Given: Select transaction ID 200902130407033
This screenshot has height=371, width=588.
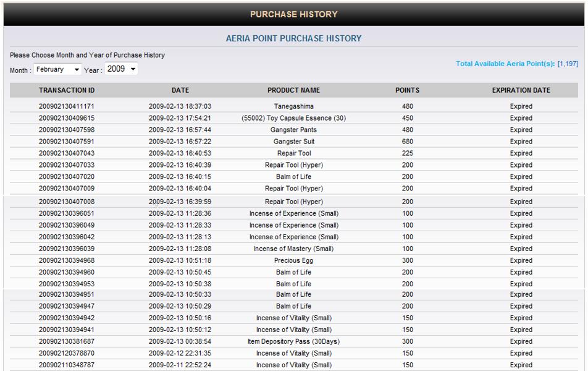Looking at the screenshot, I should click(67, 165).
